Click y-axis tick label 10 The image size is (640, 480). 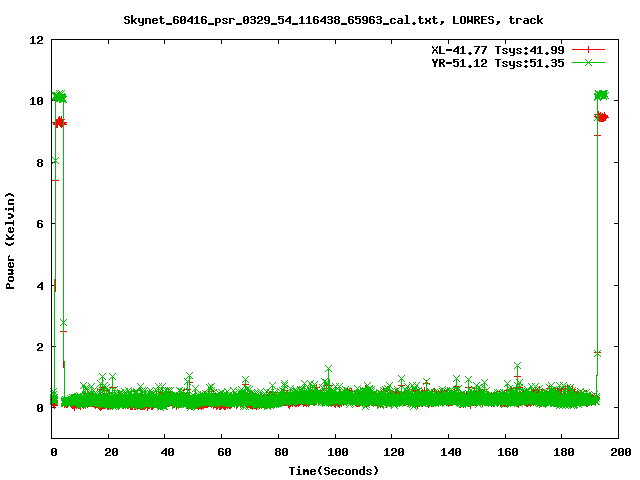coord(36,101)
